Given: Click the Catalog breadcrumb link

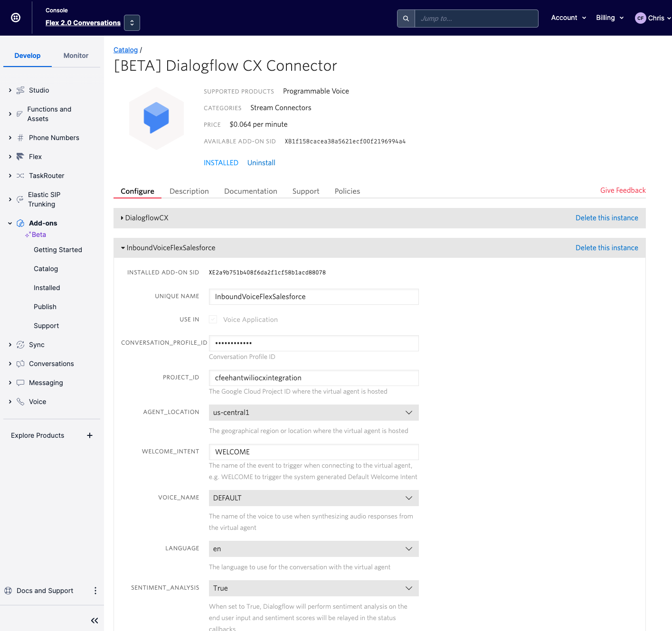Looking at the screenshot, I should point(125,50).
